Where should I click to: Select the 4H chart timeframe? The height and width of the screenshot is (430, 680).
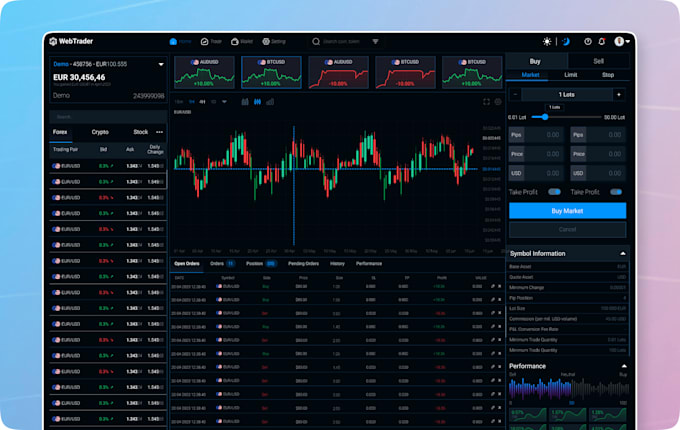pos(202,102)
